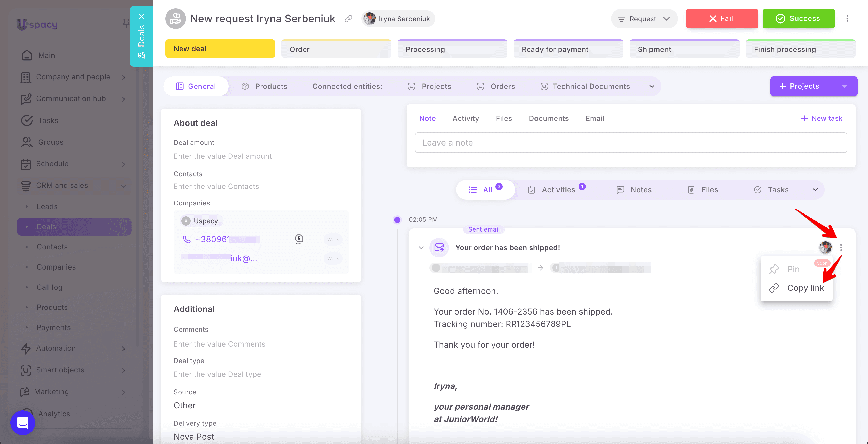Click the Uspacy logo
This screenshot has width=868, height=444.
(37, 24)
